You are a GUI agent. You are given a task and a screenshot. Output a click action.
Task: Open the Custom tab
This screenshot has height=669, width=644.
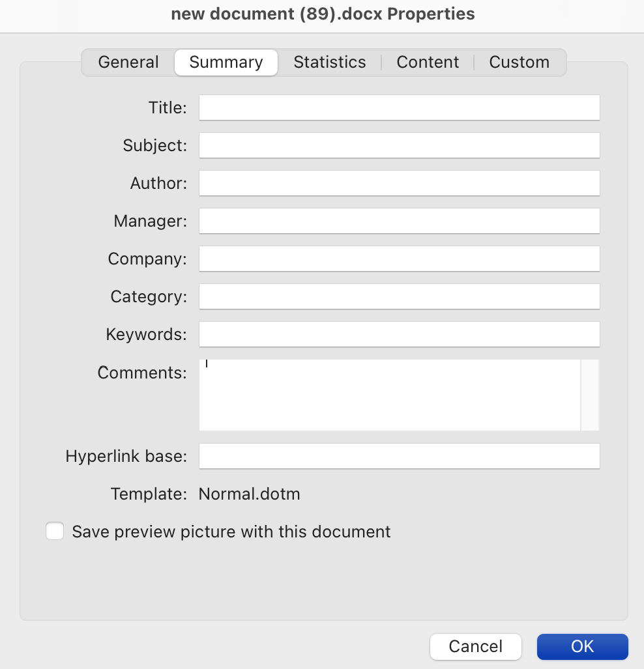click(519, 63)
